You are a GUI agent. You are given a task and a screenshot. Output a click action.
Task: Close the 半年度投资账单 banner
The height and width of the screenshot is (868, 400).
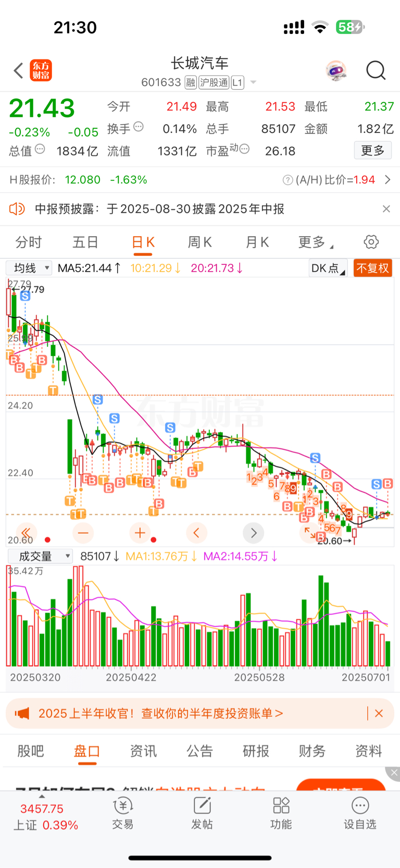[x=379, y=713]
